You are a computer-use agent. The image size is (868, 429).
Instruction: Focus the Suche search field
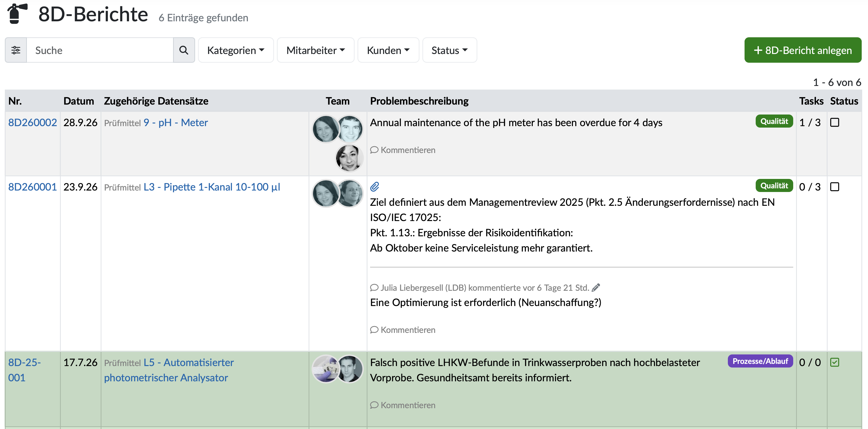[100, 50]
